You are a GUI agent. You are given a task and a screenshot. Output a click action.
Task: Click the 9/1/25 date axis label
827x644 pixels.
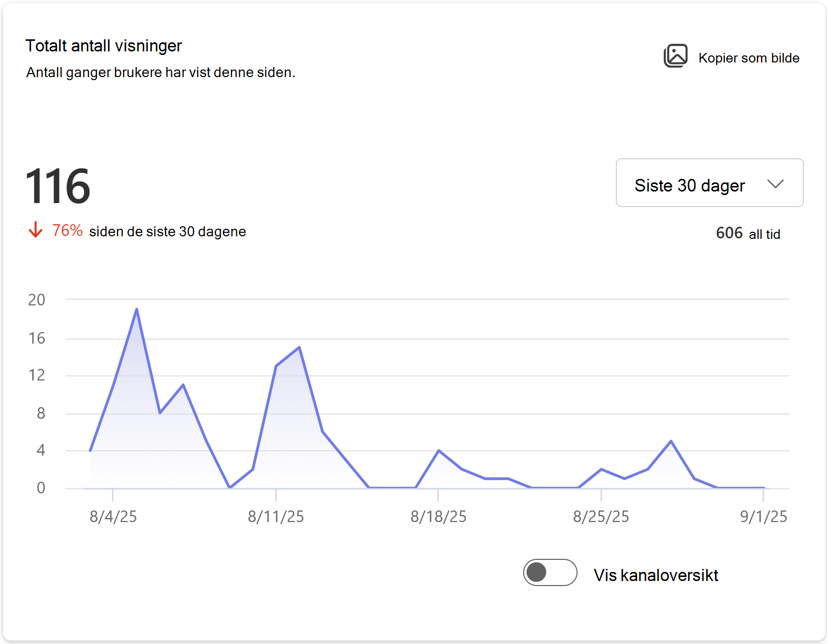[764, 517]
